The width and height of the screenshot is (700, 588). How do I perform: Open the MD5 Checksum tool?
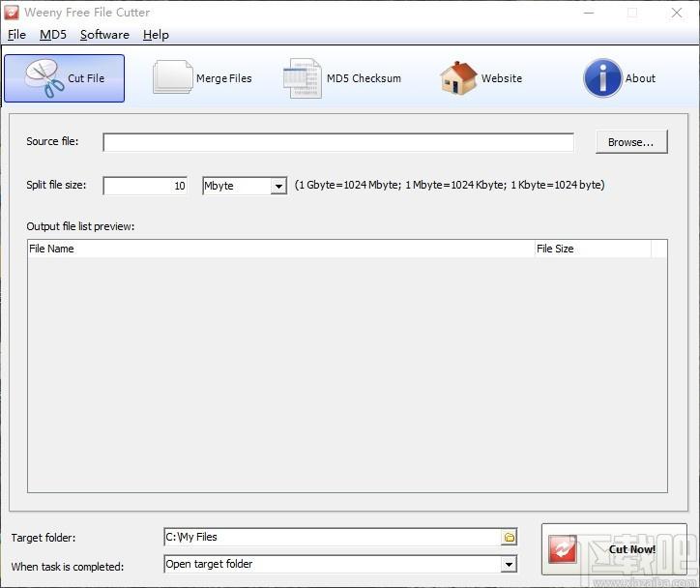tap(342, 78)
